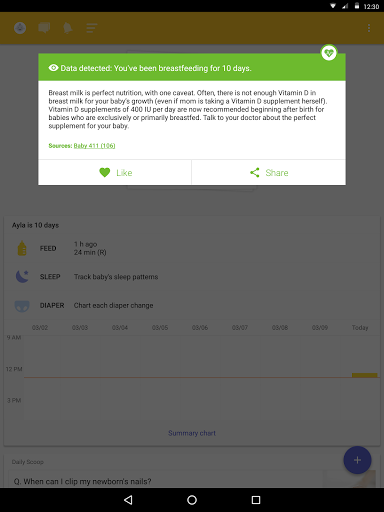This screenshot has width=384, height=512.
Task: Click the yellow feed marker on timeline
Action: [x=365, y=375]
